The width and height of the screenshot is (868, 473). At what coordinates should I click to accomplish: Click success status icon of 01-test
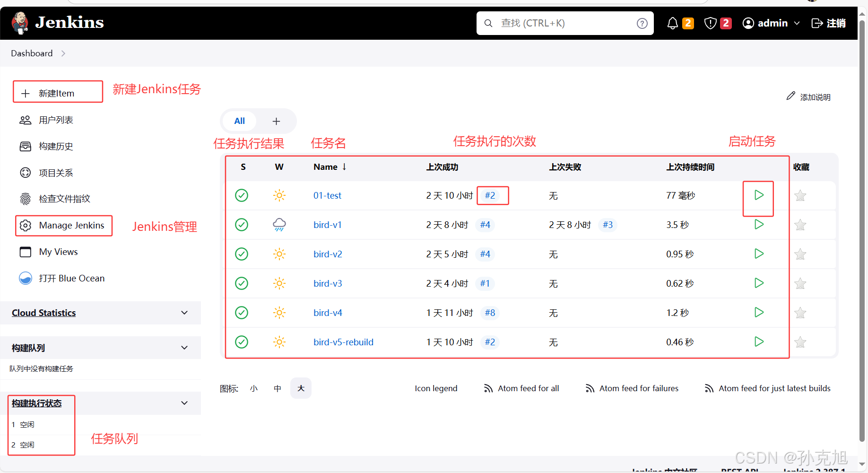(242, 195)
